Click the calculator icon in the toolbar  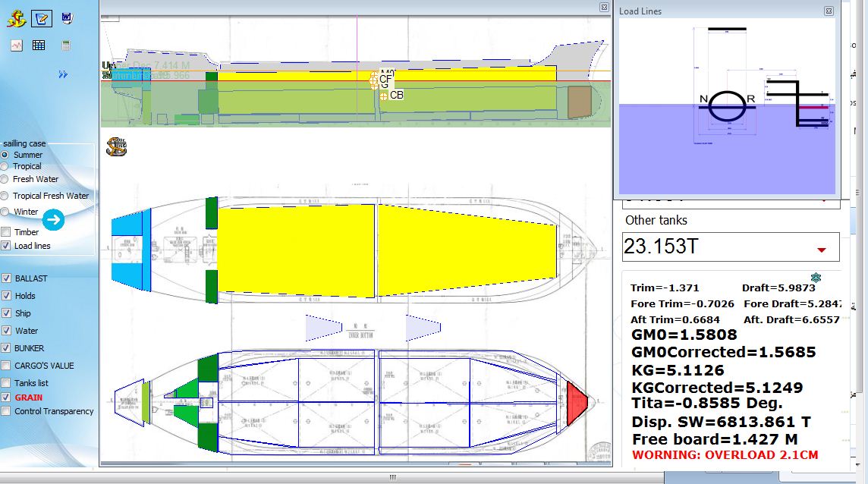pos(66,46)
